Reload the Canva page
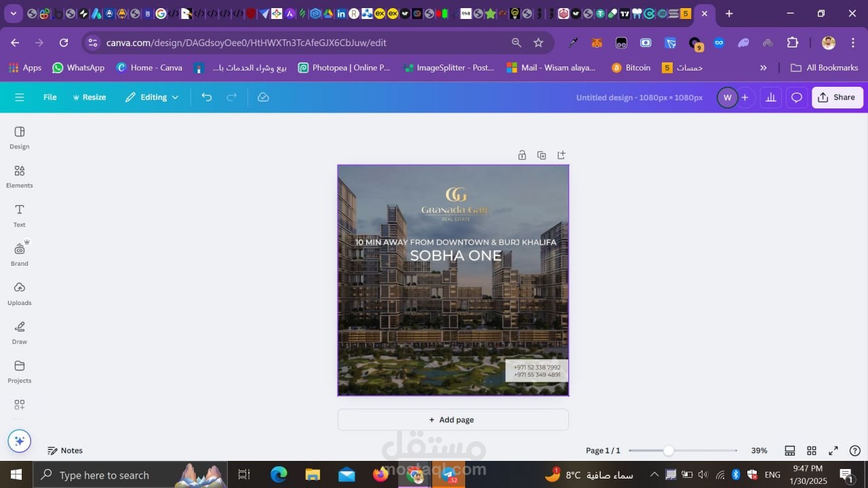The image size is (868, 488). coord(64,43)
